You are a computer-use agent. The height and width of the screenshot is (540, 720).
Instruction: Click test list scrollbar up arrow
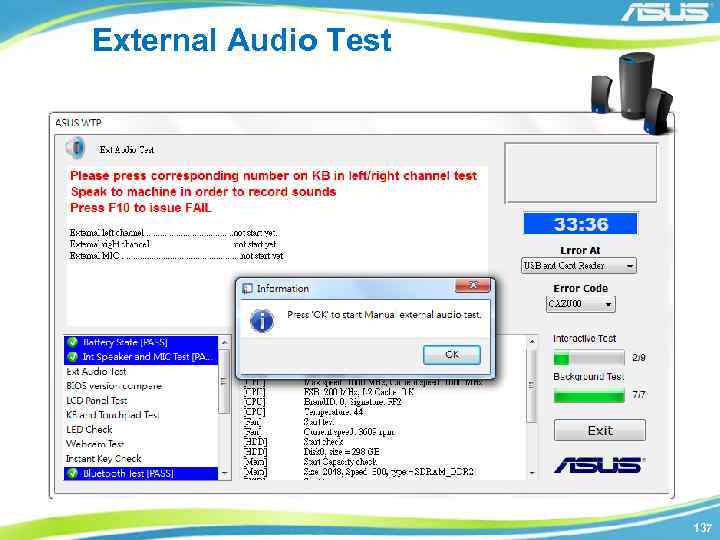pyautogui.click(x=225, y=342)
